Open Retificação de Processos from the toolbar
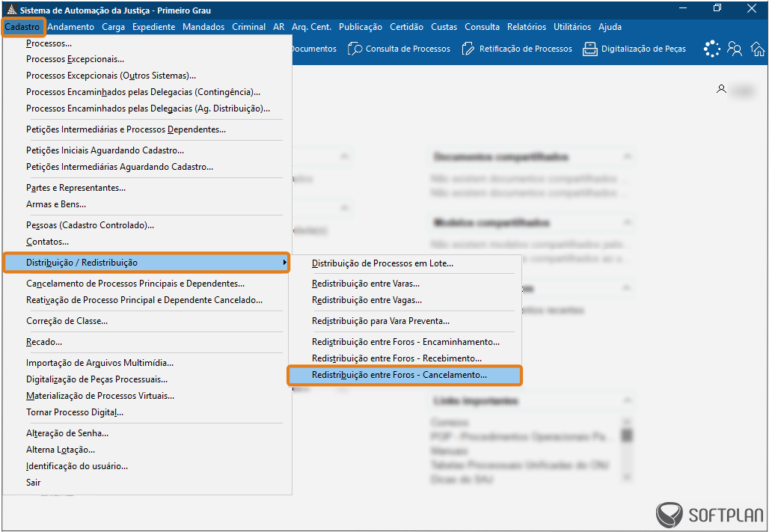The height and width of the screenshot is (532, 769). click(x=517, y=49)
